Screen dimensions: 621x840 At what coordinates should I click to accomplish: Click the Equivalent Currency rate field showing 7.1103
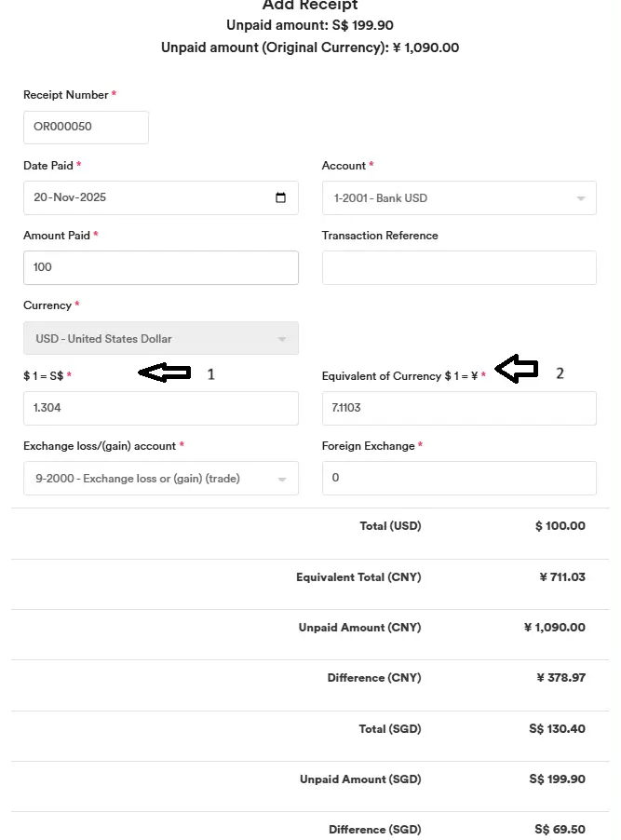(459, 408)
